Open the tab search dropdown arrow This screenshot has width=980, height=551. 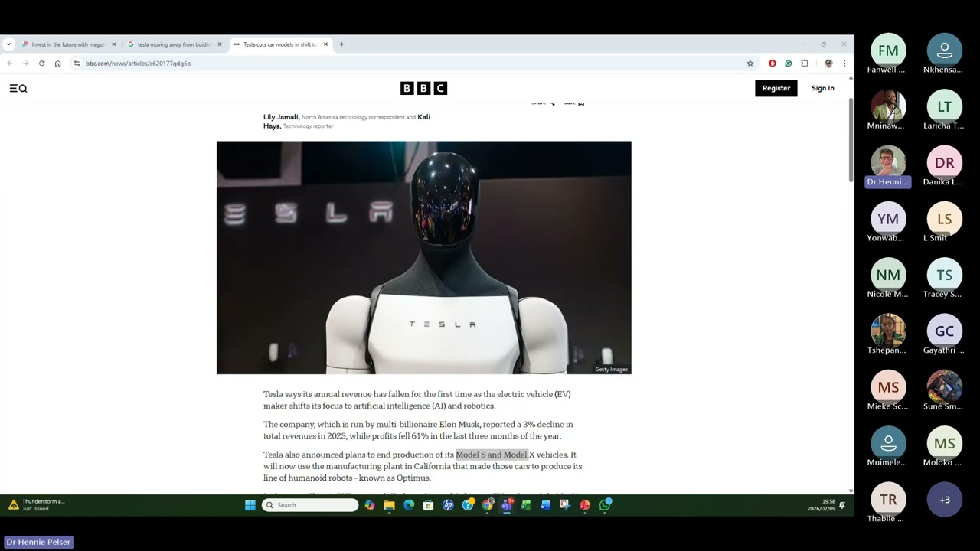(9, 44)
